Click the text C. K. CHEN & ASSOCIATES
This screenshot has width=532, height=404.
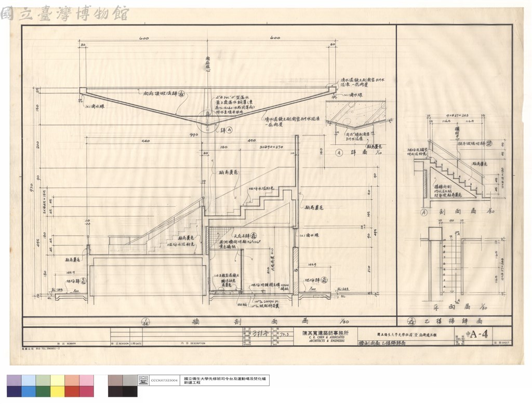pos(326,338)
